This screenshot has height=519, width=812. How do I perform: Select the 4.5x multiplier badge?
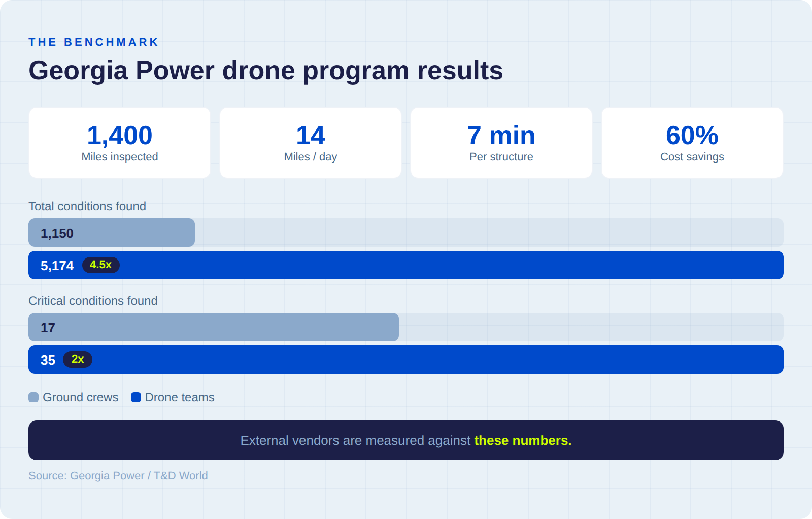click(x=101, y=265)
